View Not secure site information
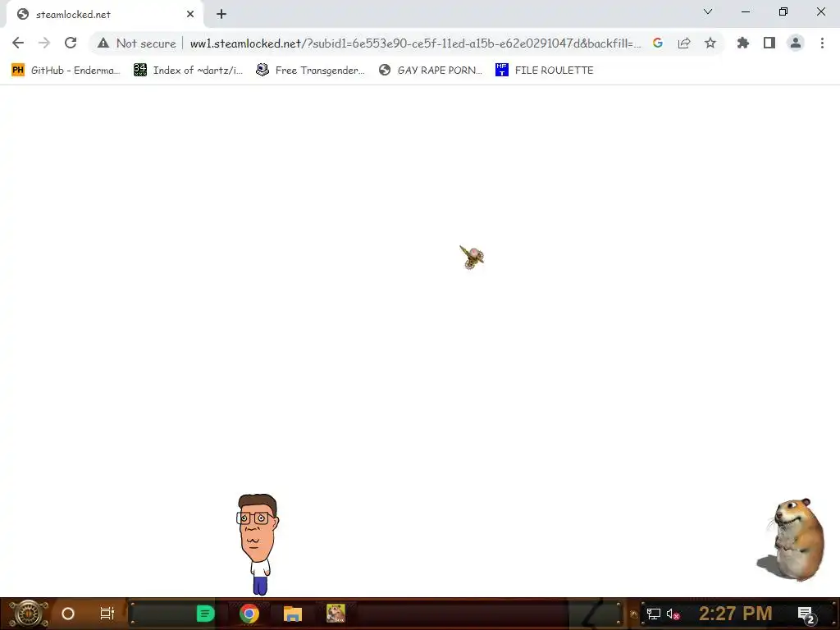This screenshot has height=630, width=840. tap(137, 43)
